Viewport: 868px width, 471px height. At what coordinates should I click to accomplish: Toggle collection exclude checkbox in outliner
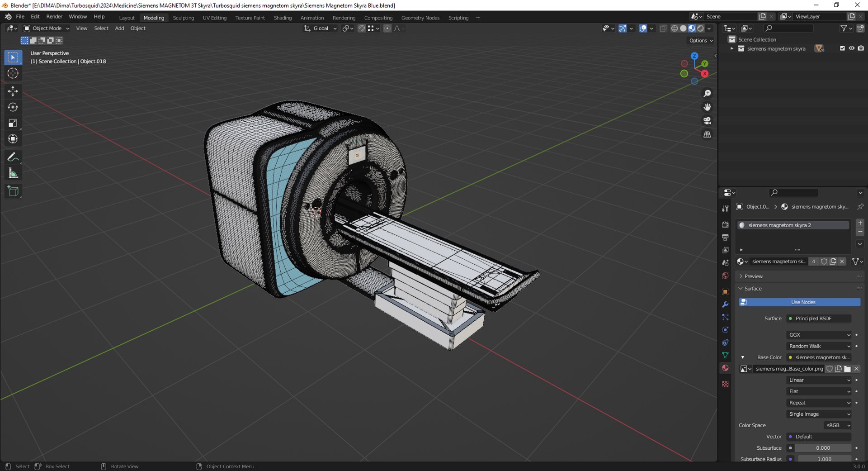842,48
